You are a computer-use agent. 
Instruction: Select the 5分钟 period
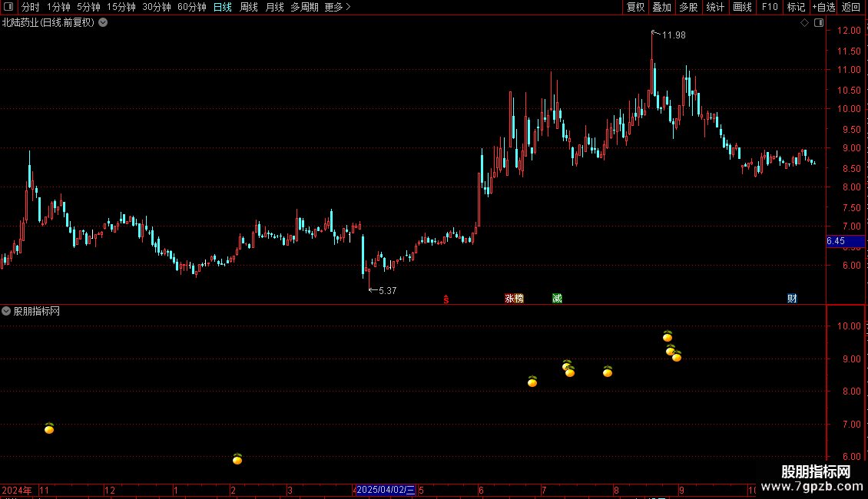coord(88,7)
